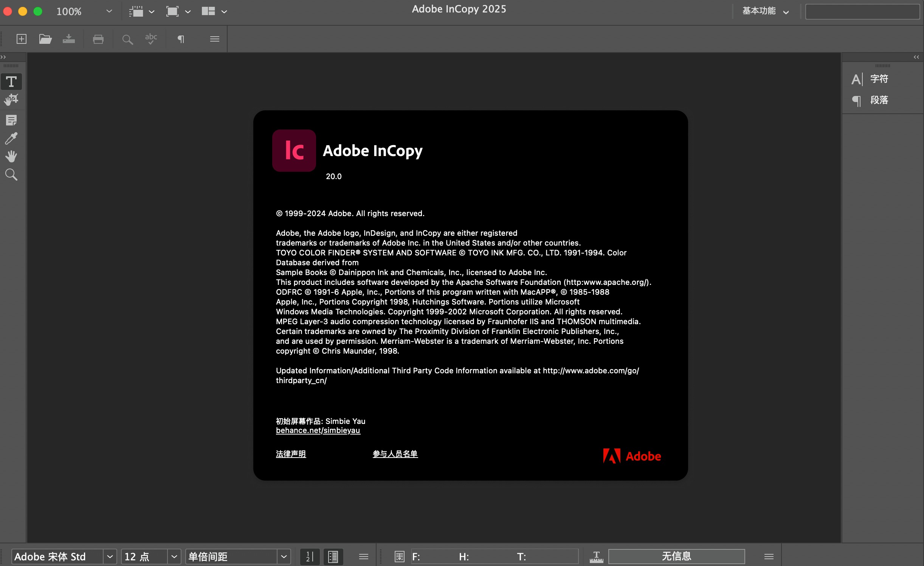
Task: Open the 参与人员名单 credits link
Action: click(x=395, y=454)
